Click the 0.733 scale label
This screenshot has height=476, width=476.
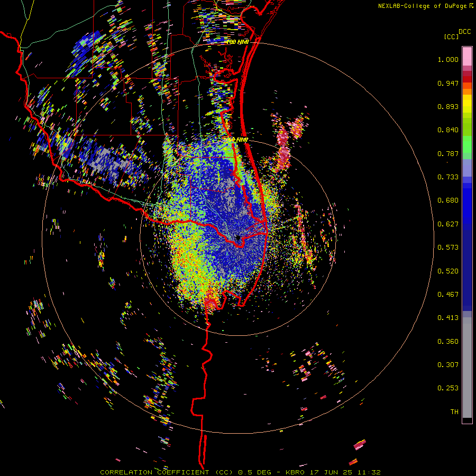pos(448,177)
